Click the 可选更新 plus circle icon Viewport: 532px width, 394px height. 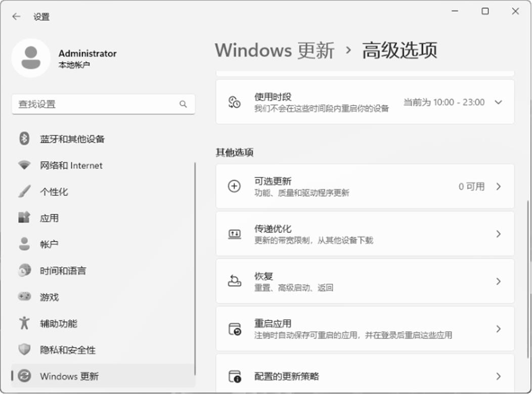235,186
